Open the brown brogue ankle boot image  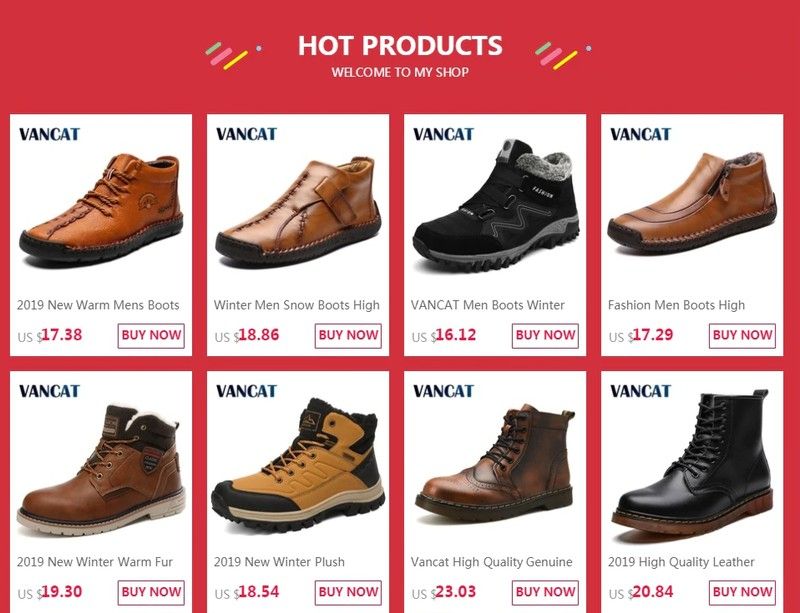(495, 463)
